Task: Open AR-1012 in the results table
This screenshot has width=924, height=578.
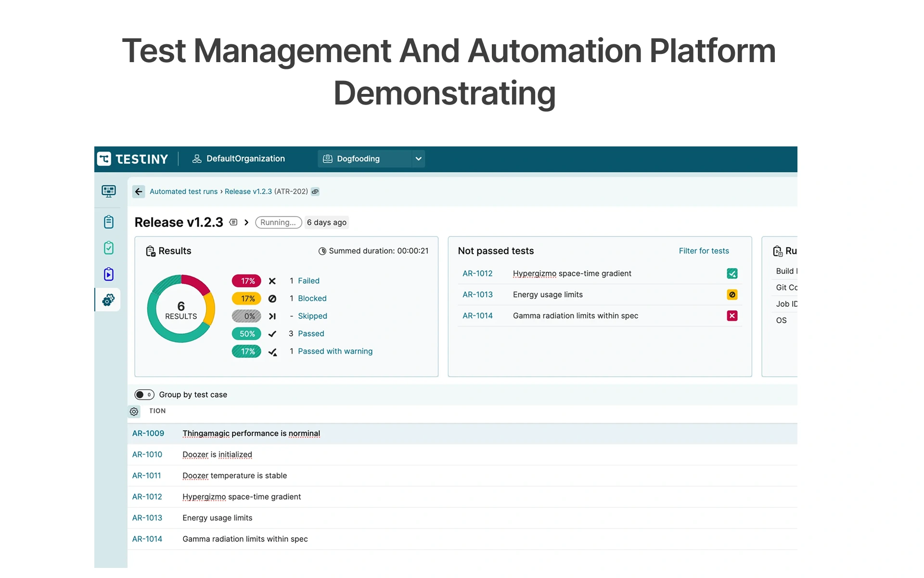Action: pos(147,497)
